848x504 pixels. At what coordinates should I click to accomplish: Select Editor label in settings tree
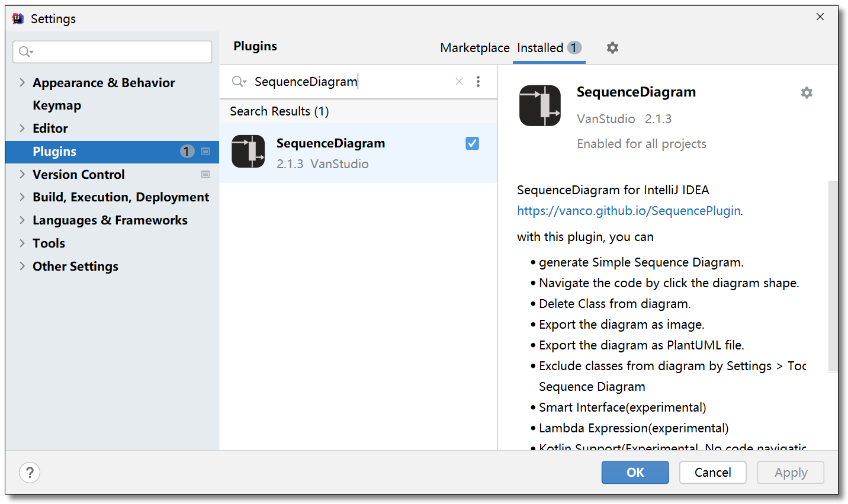[x=50, y=128]
